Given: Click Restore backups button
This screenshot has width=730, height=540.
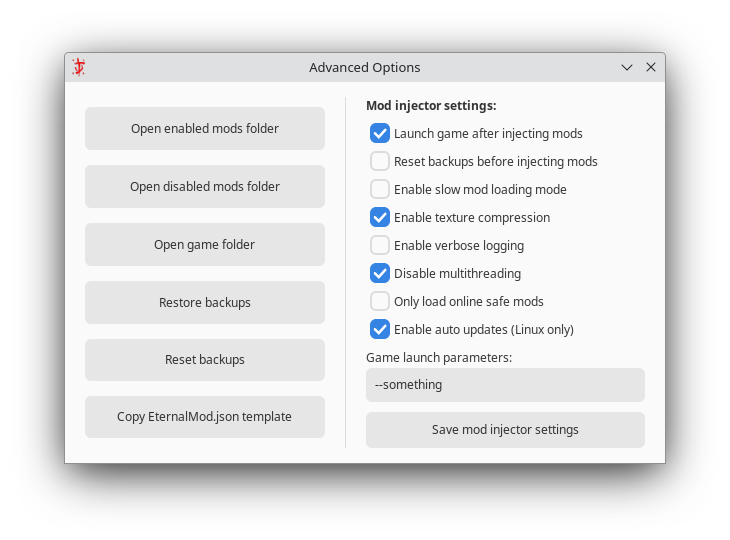Looking at the screenshot, I should click(x=205, y=303).
